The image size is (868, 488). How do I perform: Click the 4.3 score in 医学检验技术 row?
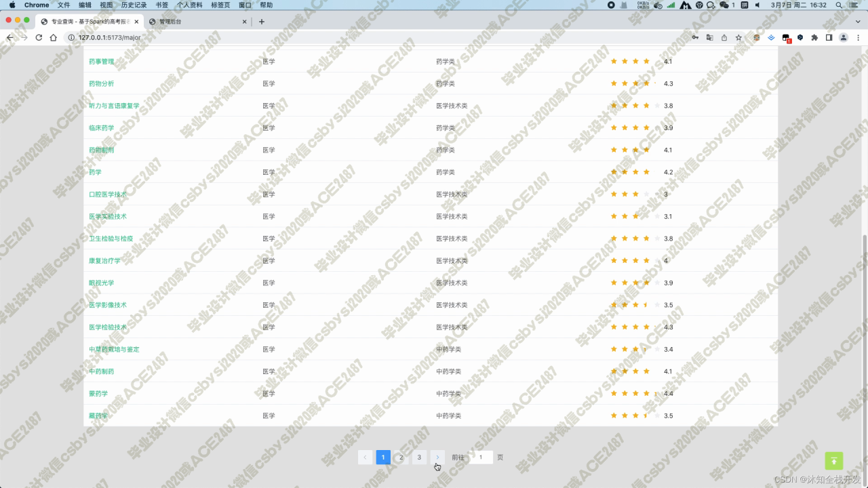pyautogui.click(x=669, y=327)
